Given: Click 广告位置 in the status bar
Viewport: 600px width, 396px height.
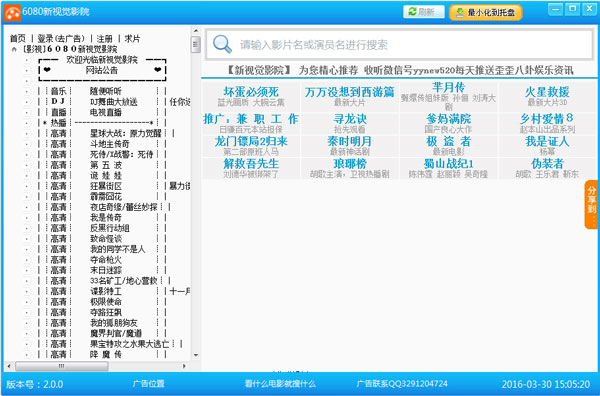Looking at the screenshot, I should [148, 383].
